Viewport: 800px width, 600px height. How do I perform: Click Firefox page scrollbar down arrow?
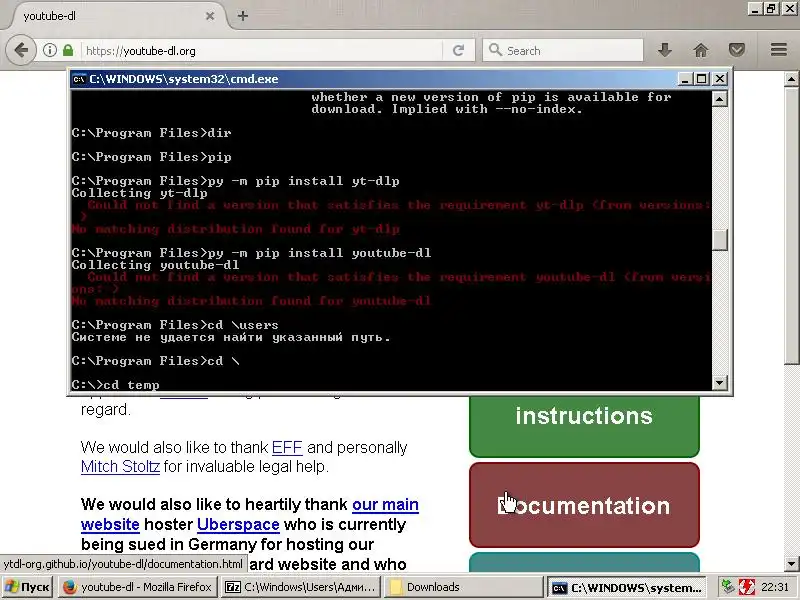(791, 564)
